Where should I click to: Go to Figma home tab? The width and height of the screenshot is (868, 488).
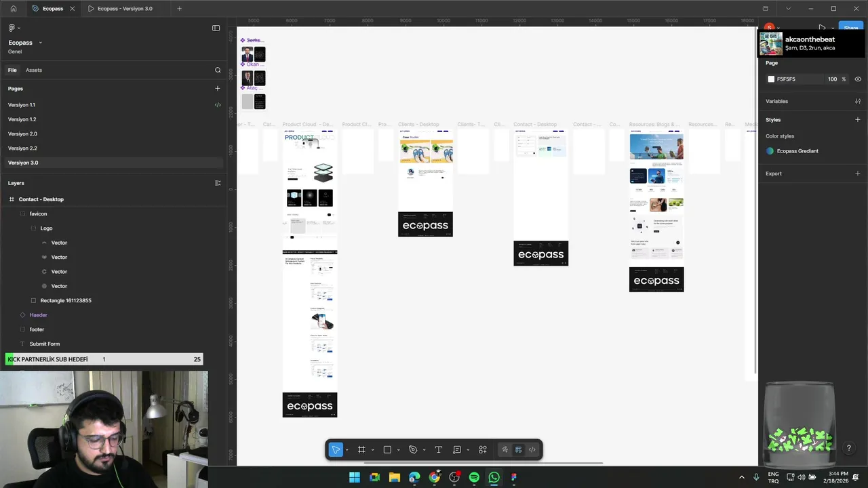(x=13, y=8)
